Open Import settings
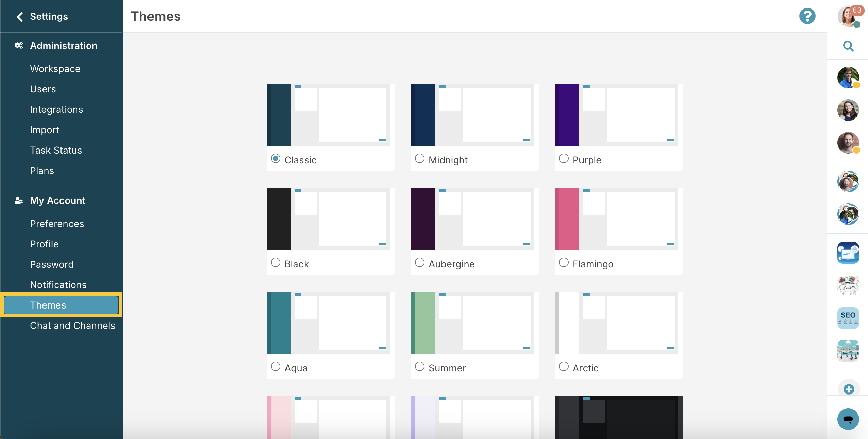Screen dimensions: 868x439 click(45, 130)
